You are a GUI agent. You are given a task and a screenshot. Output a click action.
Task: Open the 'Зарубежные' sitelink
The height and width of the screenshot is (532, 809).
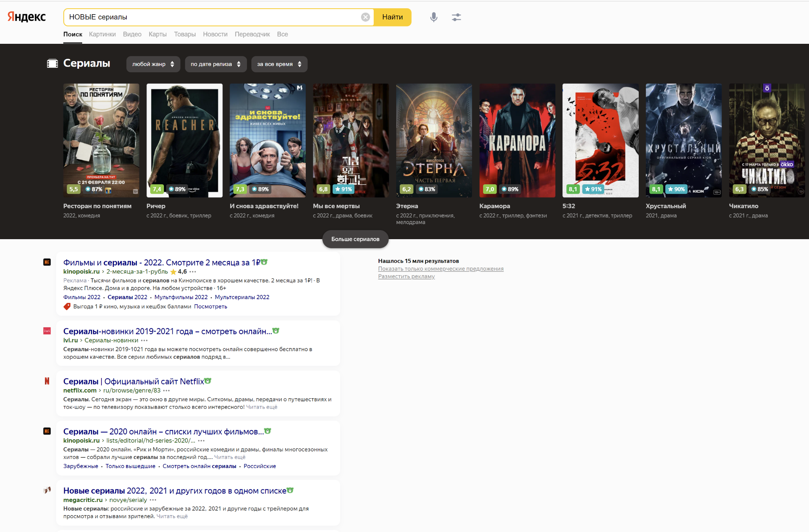81,466
